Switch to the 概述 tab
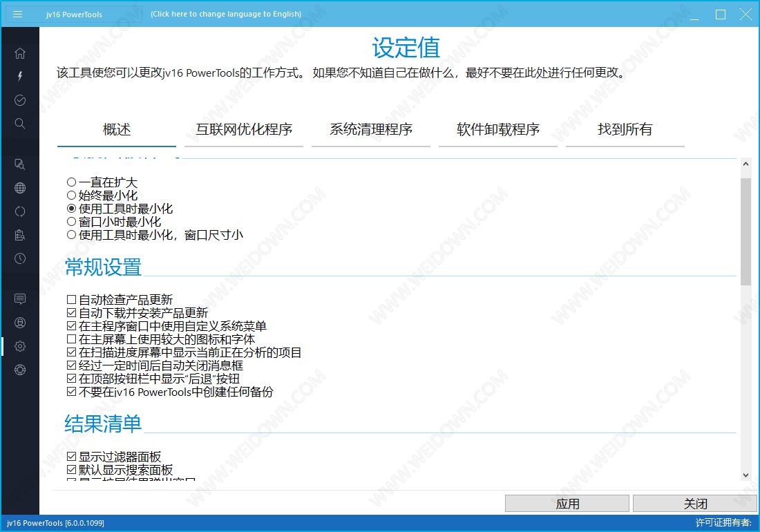Image resolution: width=760 pixels, height=532 pixels. (x=117, y=130)
